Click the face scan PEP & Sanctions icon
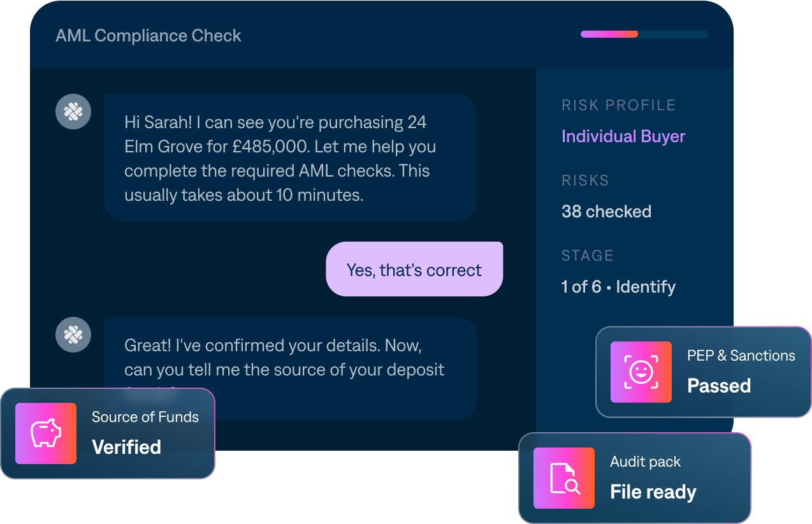The height and width of the screenshot is (524, 812). pos(641,372)
